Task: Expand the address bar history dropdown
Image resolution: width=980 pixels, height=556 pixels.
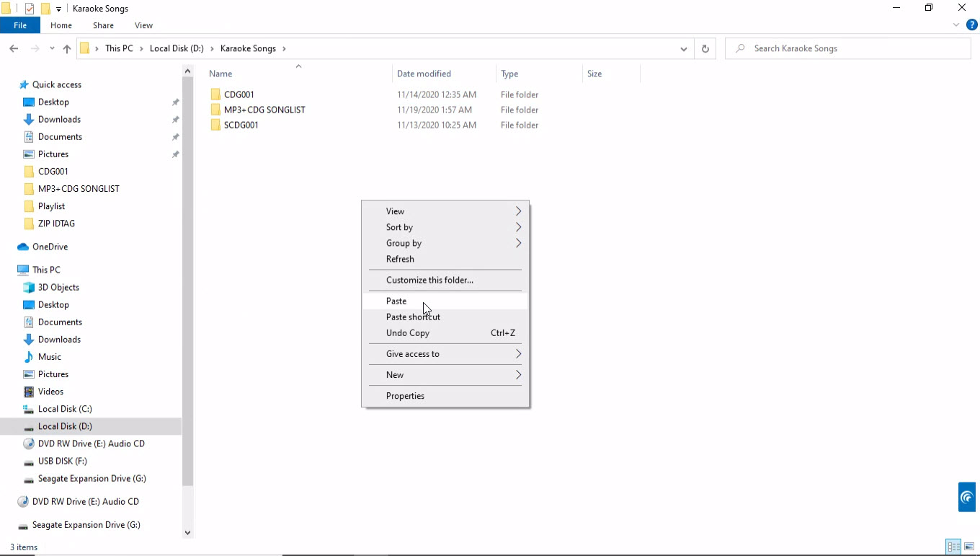Action: coord(683,48)
